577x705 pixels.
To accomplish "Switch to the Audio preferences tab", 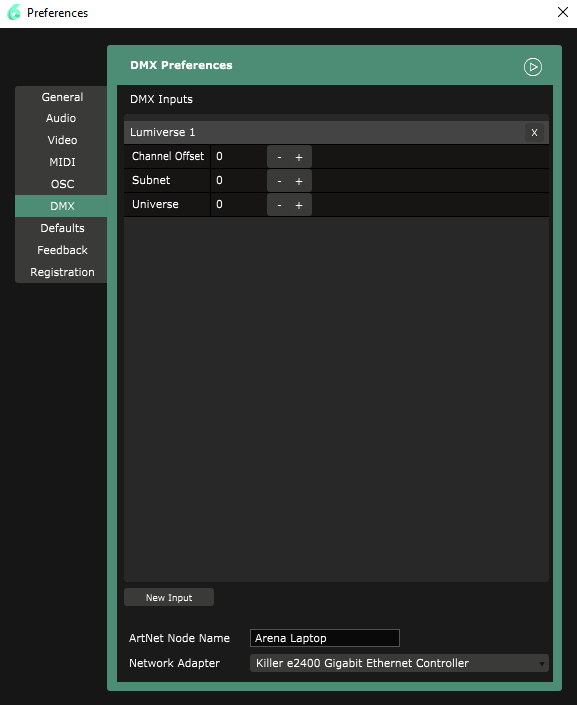I will 61,118.
